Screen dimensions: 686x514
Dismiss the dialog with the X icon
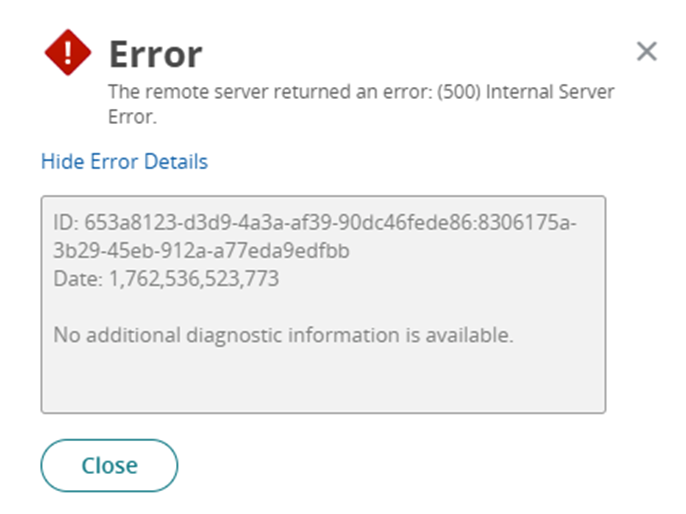coord(647,52)
